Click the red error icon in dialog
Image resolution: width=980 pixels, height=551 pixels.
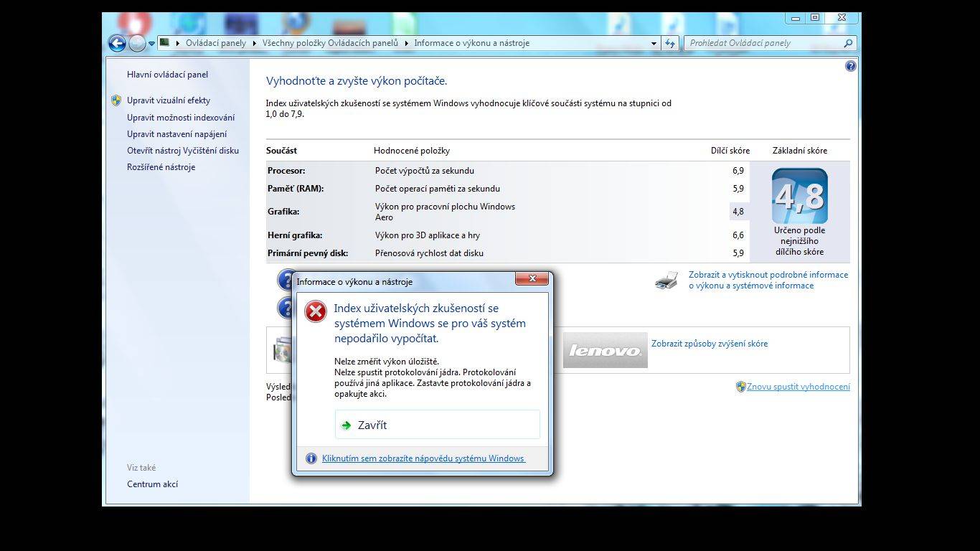pyautogui.click(x=316, y=311)
